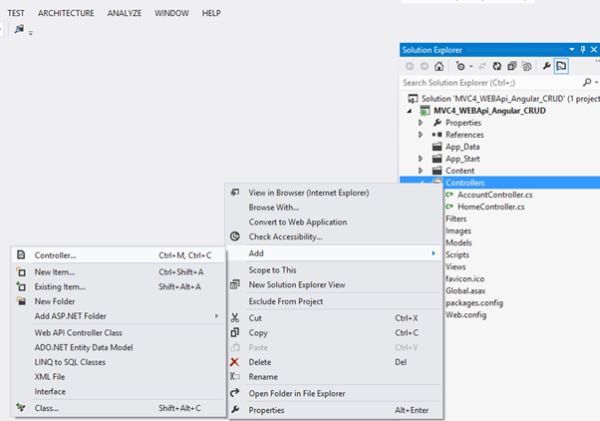Click the Properties wrench icon in Solution Explorer toolbar
This screenshot has width=600, height=421.
coord(546,66)
